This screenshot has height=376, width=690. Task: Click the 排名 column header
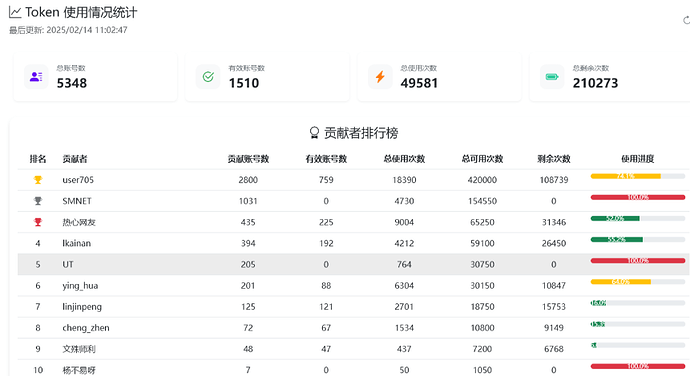pos(38,159)
